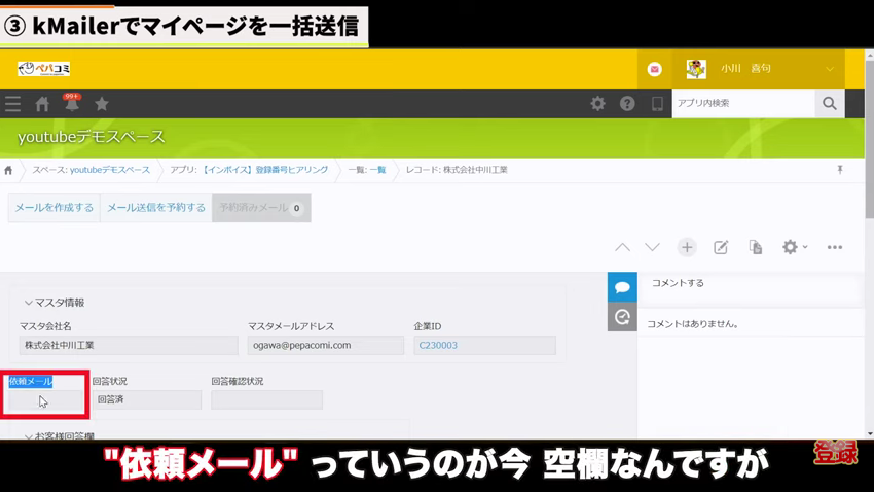The width and height of the screenshot is (874, 495).
Task: Open the hamburger main menu
Action: click(x=13, y=104)
